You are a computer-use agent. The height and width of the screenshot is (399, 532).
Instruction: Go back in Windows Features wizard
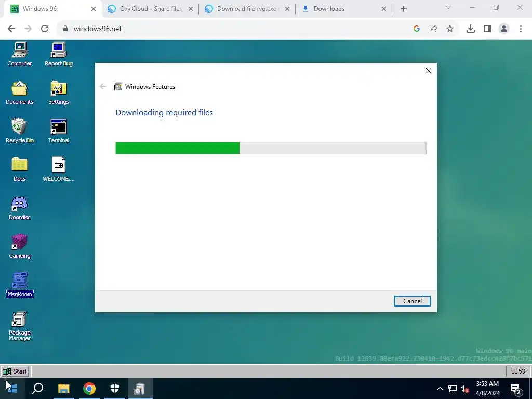coord(103,87)
